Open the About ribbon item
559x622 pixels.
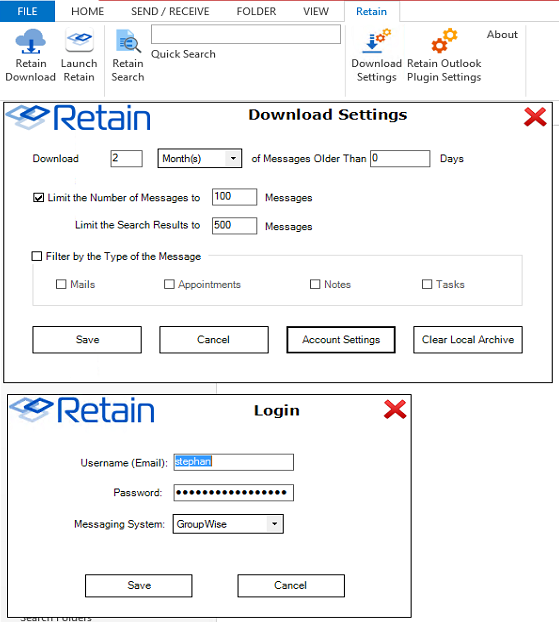click(502, 35)
